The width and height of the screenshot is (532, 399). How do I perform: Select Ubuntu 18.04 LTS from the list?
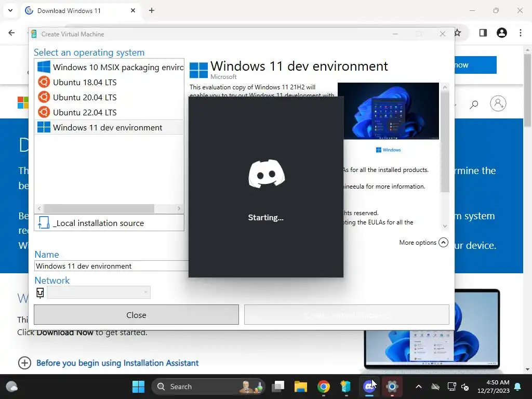point(109,82)
